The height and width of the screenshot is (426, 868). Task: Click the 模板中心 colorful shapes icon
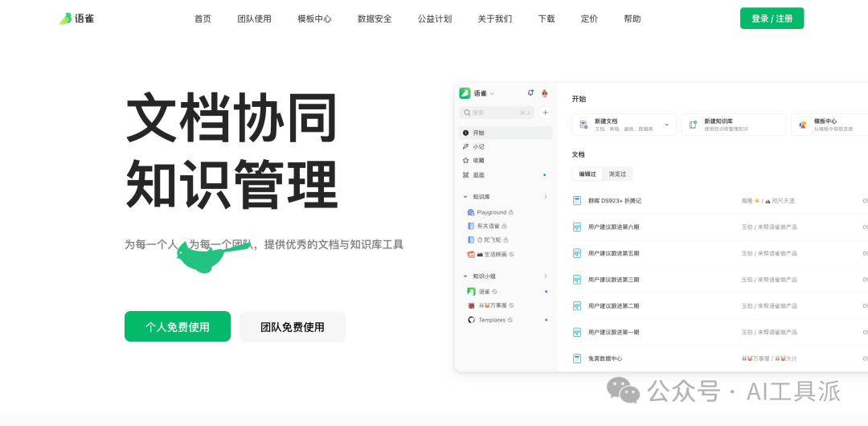click(803, 125)
